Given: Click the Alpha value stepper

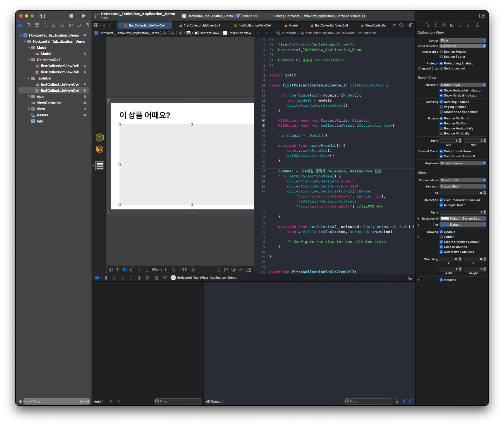Looking at the screenshot, I should (485, 212).
